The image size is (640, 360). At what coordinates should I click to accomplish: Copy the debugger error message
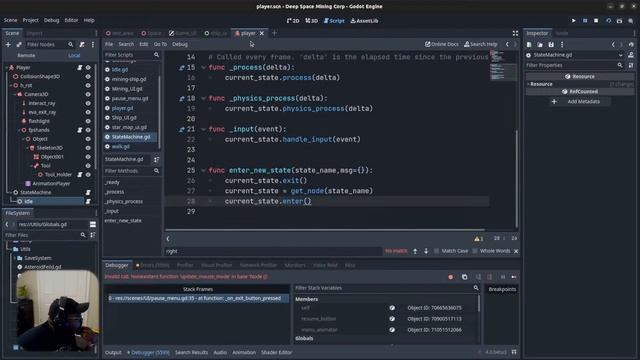tap(464, 277)
